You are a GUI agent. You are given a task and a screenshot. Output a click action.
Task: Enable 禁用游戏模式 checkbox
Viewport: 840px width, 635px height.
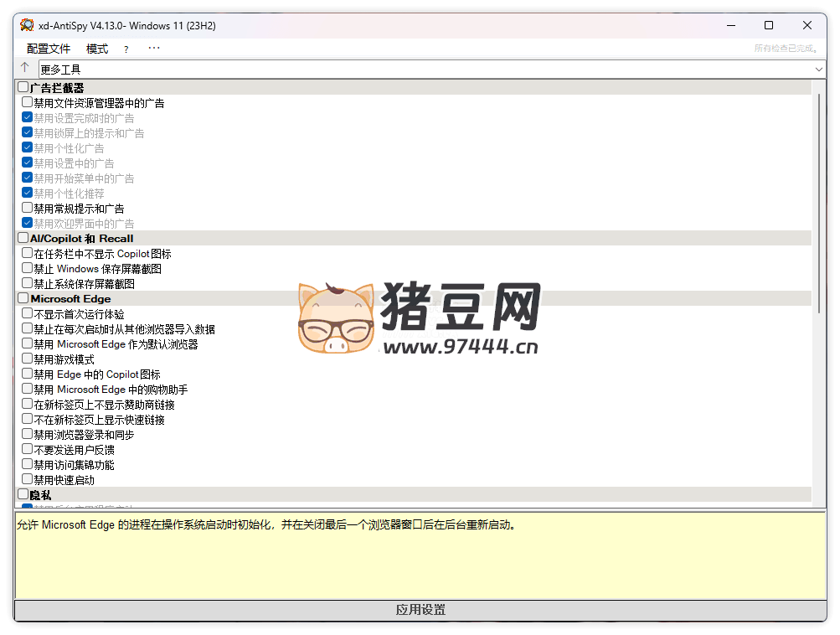click(28, 359)
